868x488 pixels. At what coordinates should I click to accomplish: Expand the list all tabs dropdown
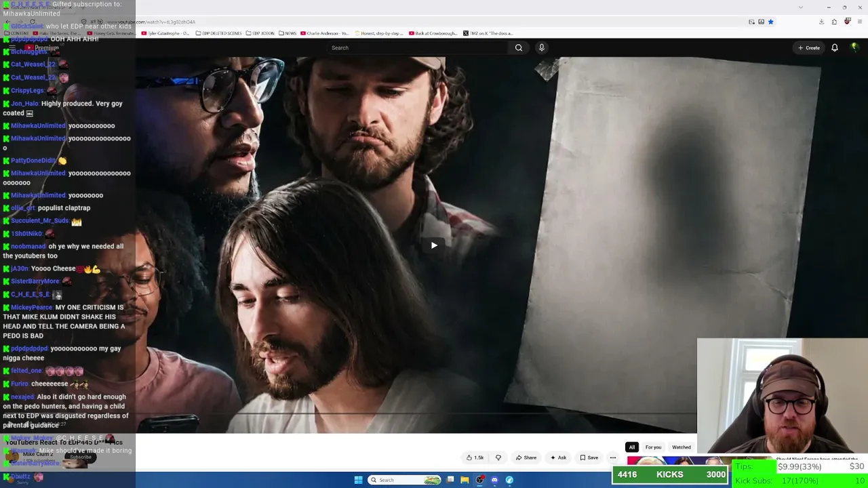point(801,7)
